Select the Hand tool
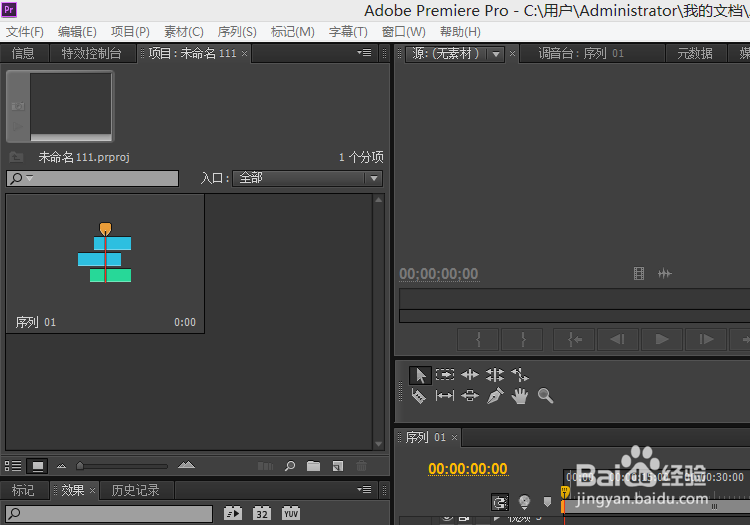 [520, 396]
